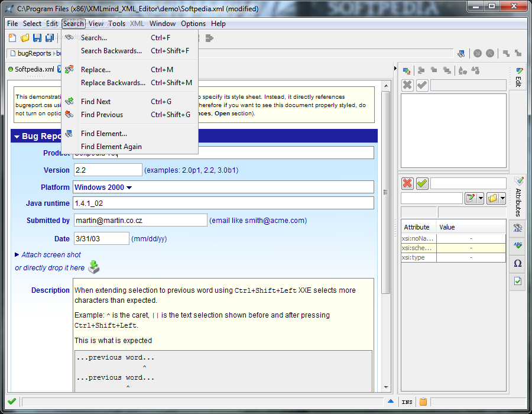Click the New document toolbar icon

pos(12,38)
